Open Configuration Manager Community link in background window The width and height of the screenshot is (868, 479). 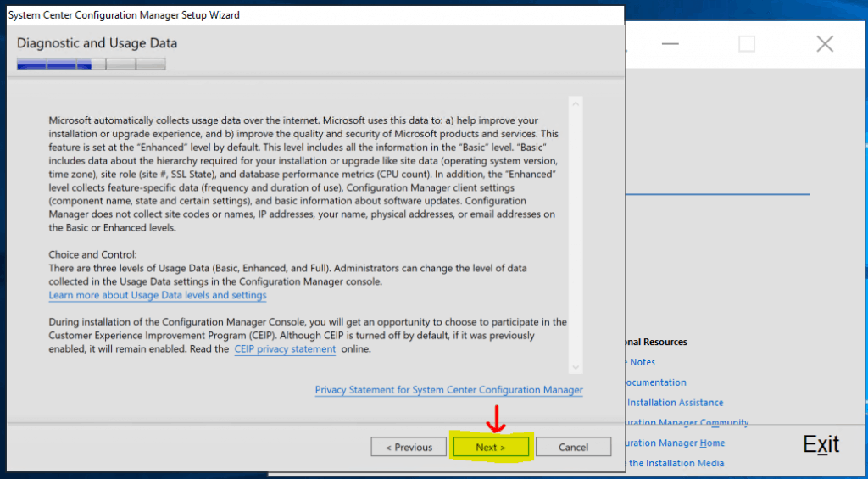(687, 422)
